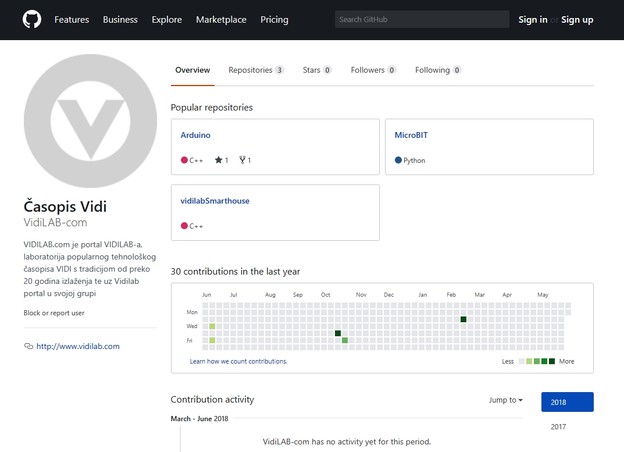Open Features in the top navigation
This screenshot has width=624, height=452.
72,19
